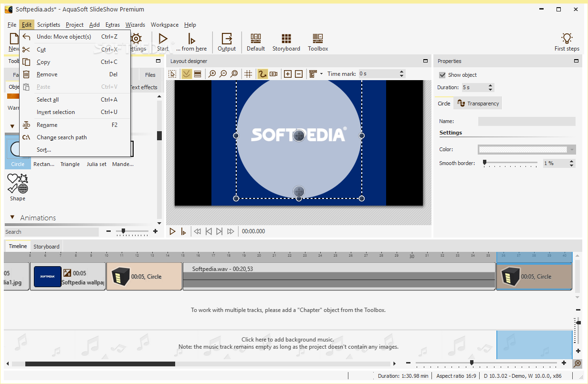Switch to the Transparency tab in Properties
The width and height of the screenshot is (588, 384).
(478, 104)
